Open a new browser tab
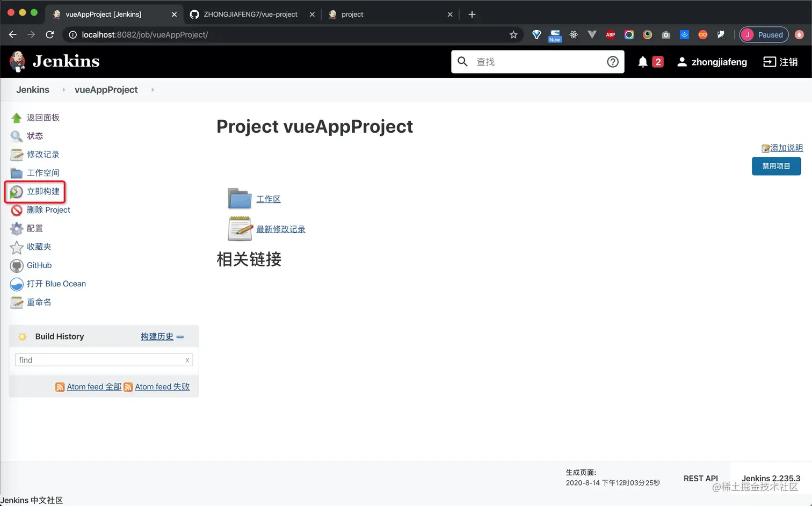The width and height of the screenshot is (812, 506). [472, 15]
